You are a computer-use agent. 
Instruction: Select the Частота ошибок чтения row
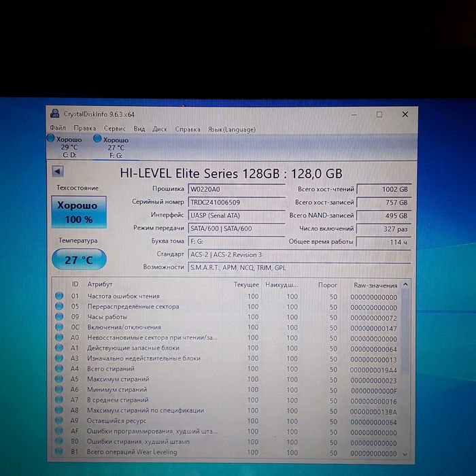(226, 296)
